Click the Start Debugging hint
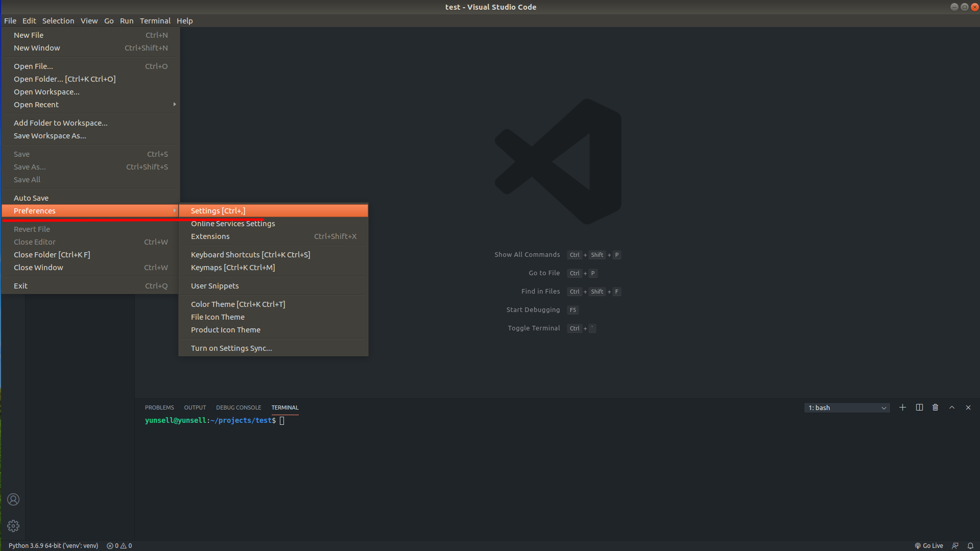This screenshot has height=551, width=980. [x=542, y=310]
